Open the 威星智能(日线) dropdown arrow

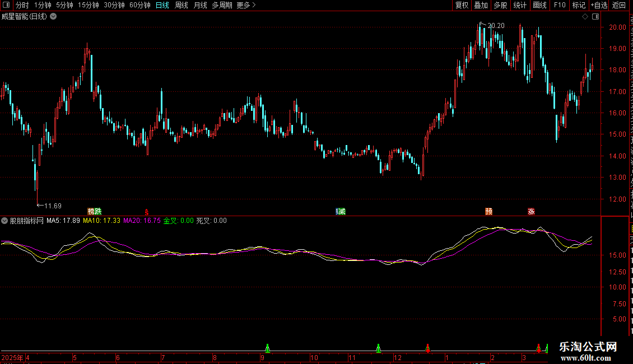click(x=53, y=17)
